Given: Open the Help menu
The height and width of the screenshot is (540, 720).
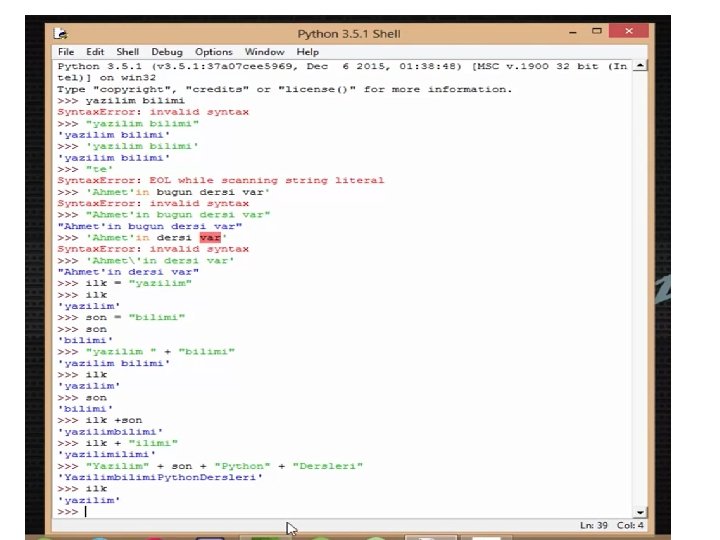Looking at the screenshot, I should (307, 52).
